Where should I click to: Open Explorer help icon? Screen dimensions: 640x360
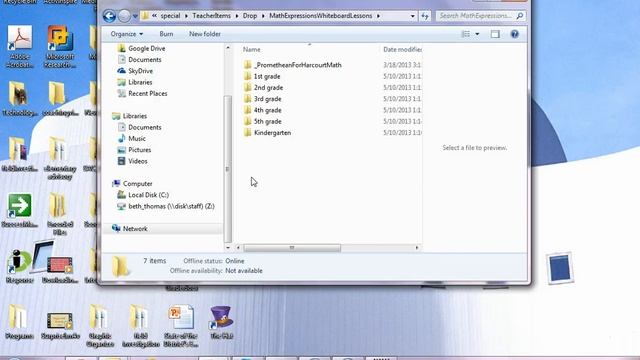(x=514, y=34)
